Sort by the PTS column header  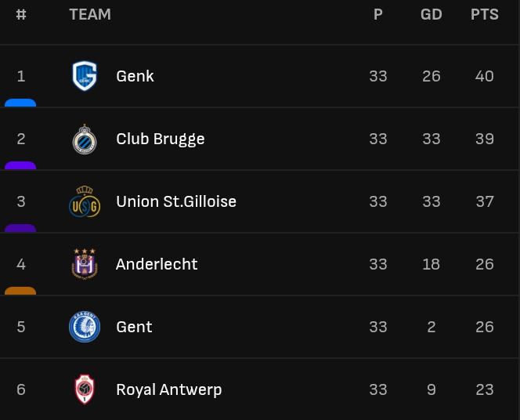[x=485, y=14]
